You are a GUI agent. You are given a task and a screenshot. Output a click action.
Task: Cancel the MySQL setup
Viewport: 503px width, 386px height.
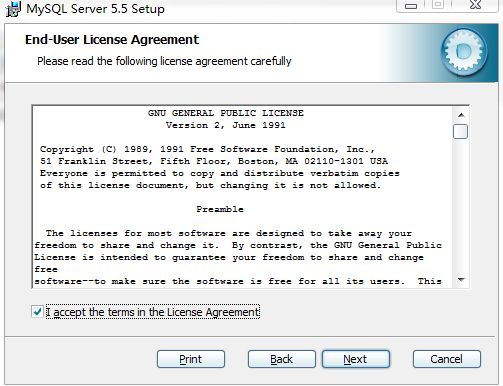447,359
